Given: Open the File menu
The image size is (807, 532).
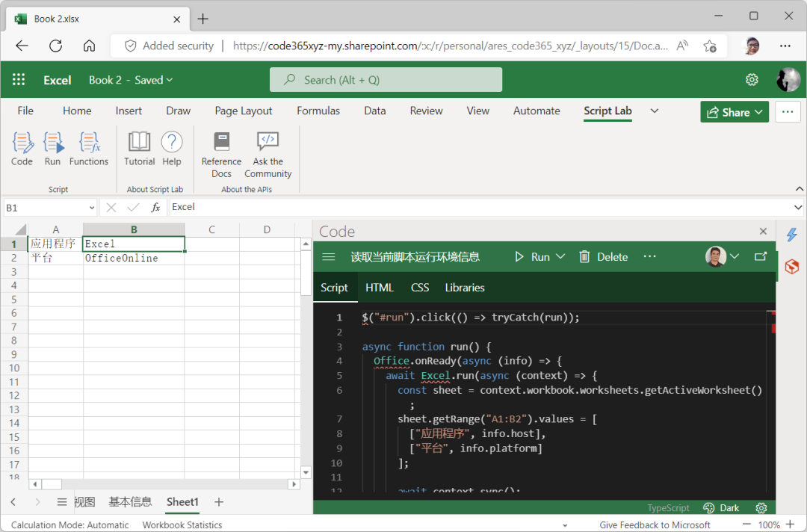Looking at the screenshot, I should [x=25, y=111].
